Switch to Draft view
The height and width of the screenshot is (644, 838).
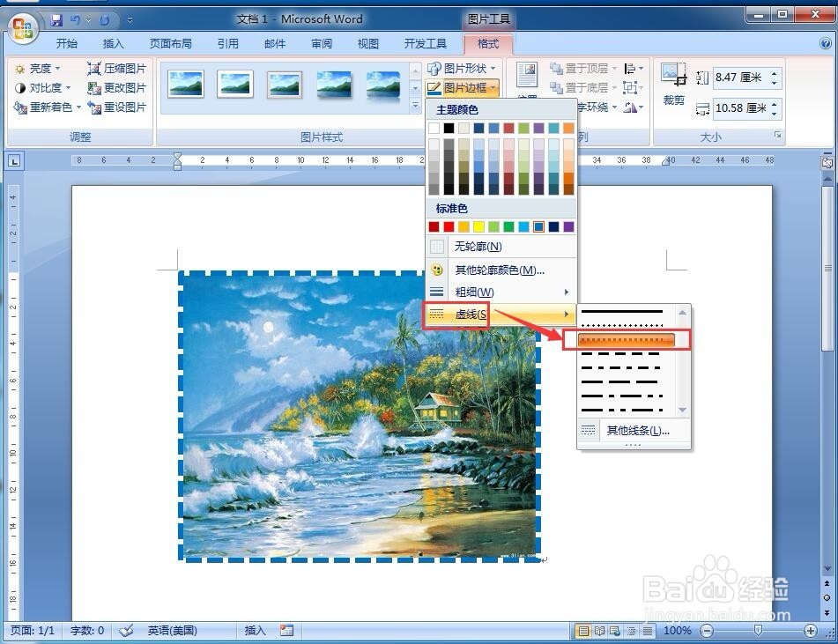[648, 631]
